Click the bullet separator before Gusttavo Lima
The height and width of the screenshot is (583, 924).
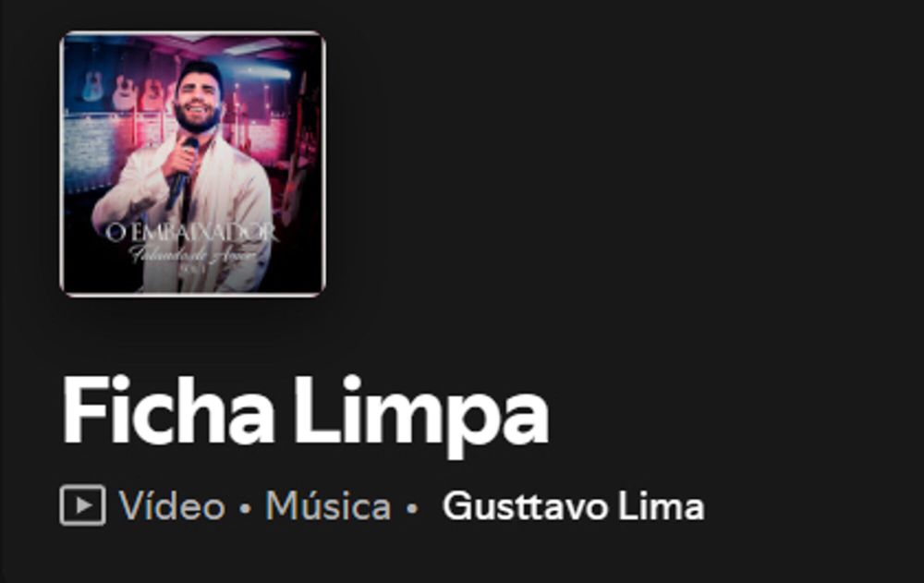pos(412,507)
